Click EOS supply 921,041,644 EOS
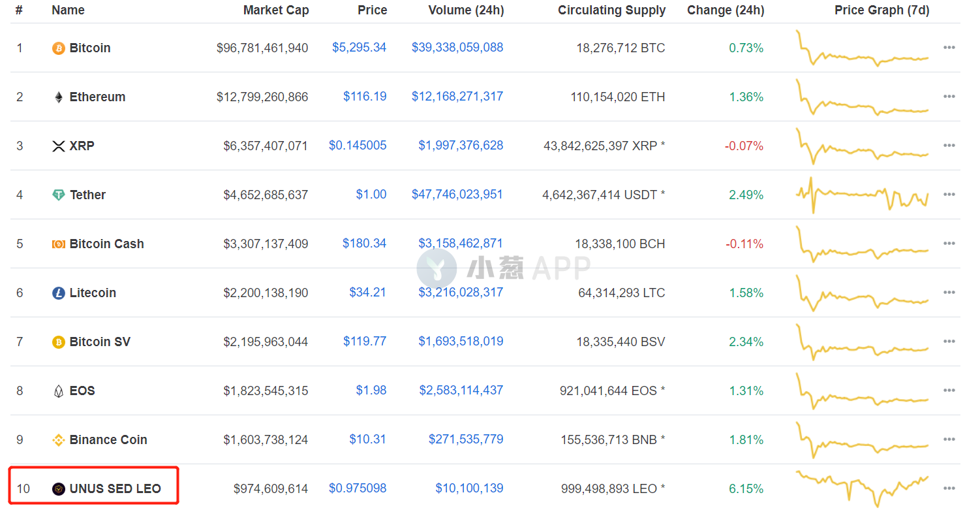 (608, 391)
